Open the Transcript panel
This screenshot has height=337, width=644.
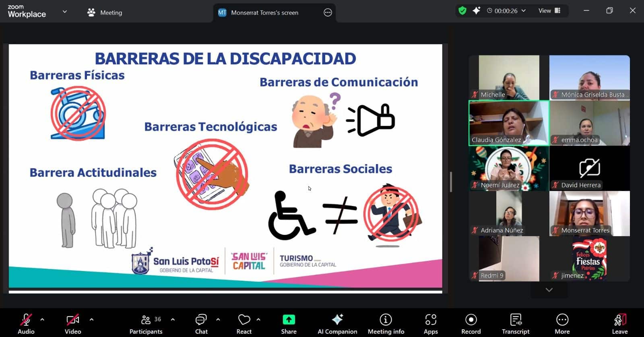point(515,324)
